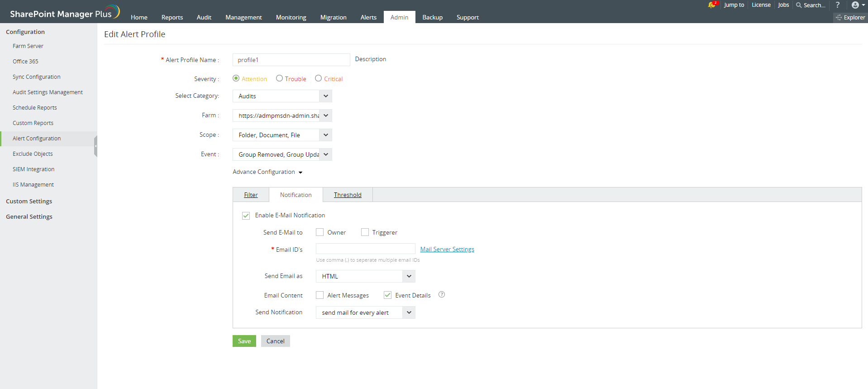Click the SharePoint Manager Plus logo

(64, 13)
